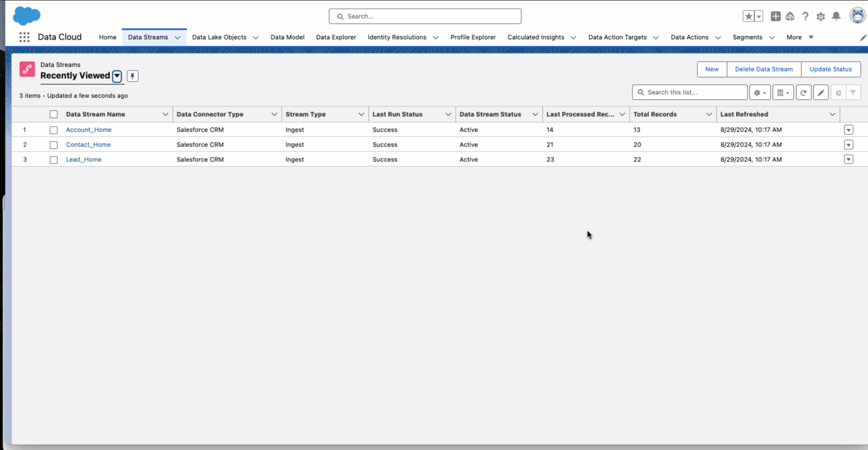Open the Help question mark icon
This screenshot has height=450, width=868.
805,17
